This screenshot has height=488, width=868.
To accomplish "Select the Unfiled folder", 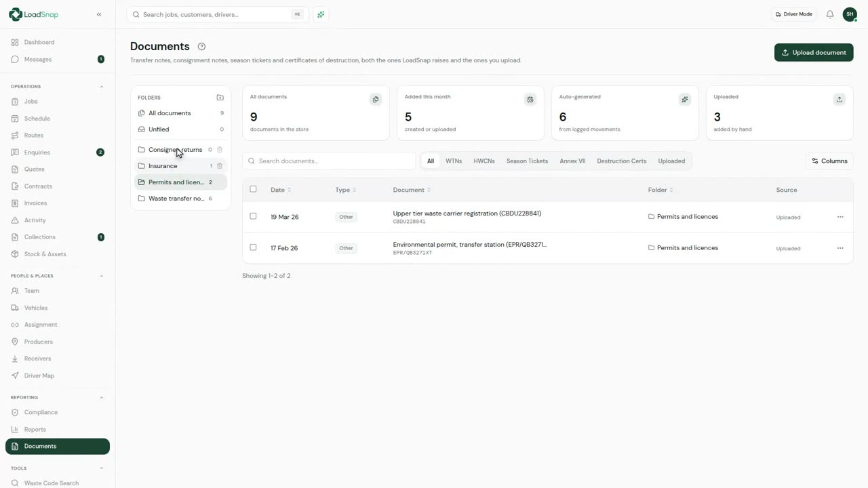I will [180, 129].
